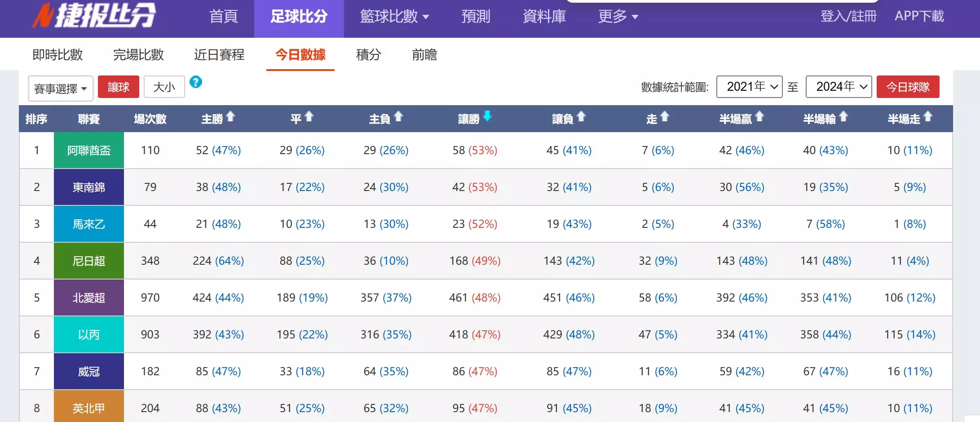This screenshot has width=980, height=422.
Task: Open the 馬來乙 league cell
Action: point(89,224)
